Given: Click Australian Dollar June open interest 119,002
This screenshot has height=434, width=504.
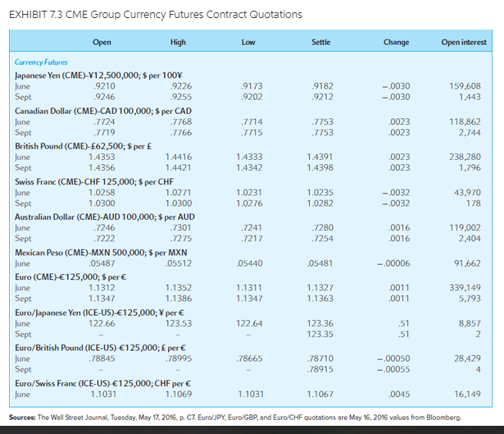Looking at the screenshot, I should pyautogui.click(x=465, y=228).
